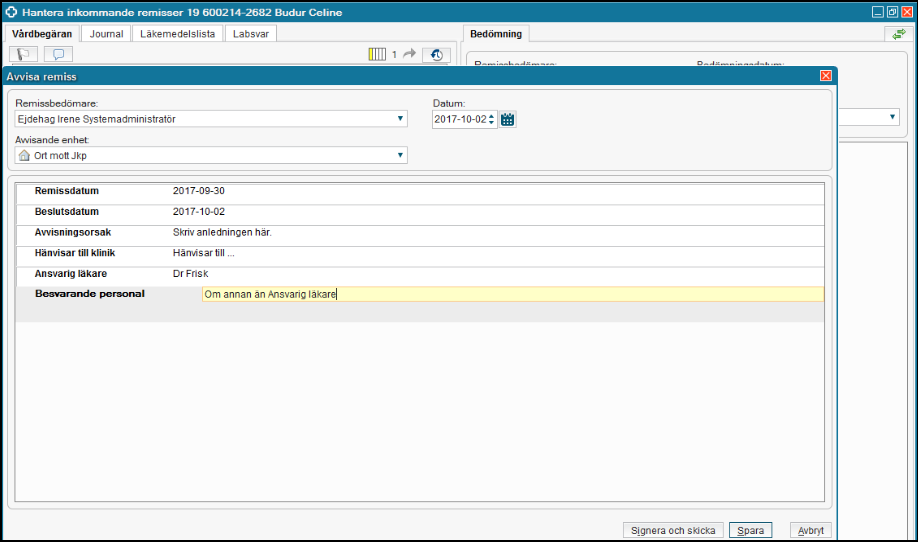Viewport: 919px width, 542px height.
Task: Click the yellow striped columns icon
Action: [x=377, y=54]
